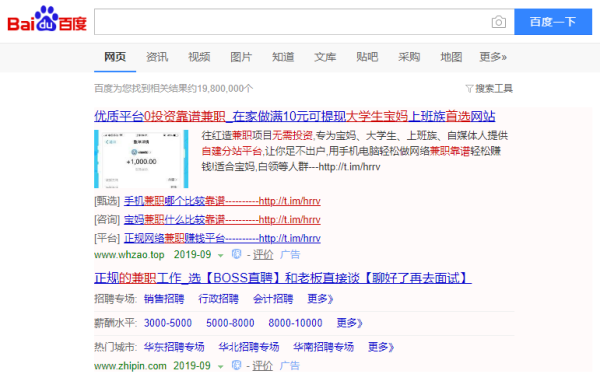600x381 pixels.
Task: Click the shield icon next to www.whzao.top
Action: (x=236, y=254)
